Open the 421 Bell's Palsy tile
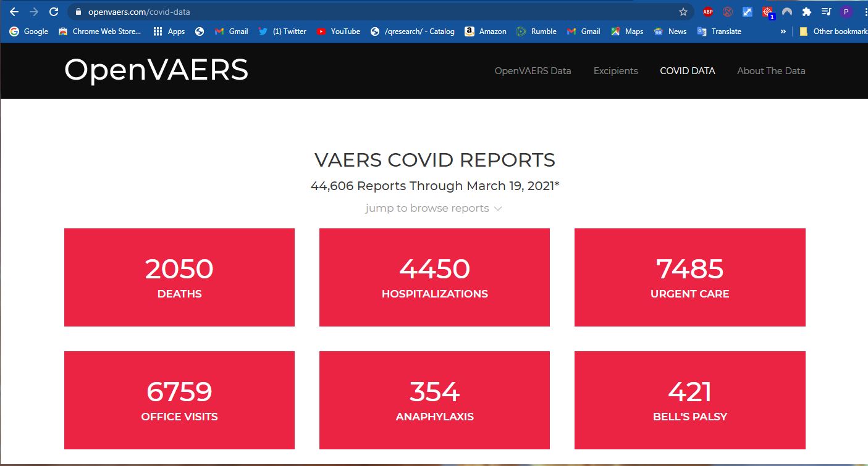868x466 pixels. click(x=690, y=400)
